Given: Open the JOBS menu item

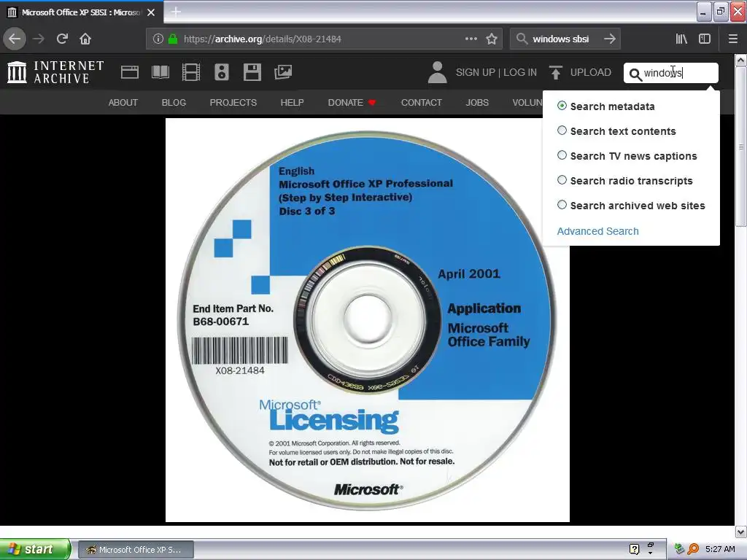Looking at the screenshot, I should (x=477, y=102).
